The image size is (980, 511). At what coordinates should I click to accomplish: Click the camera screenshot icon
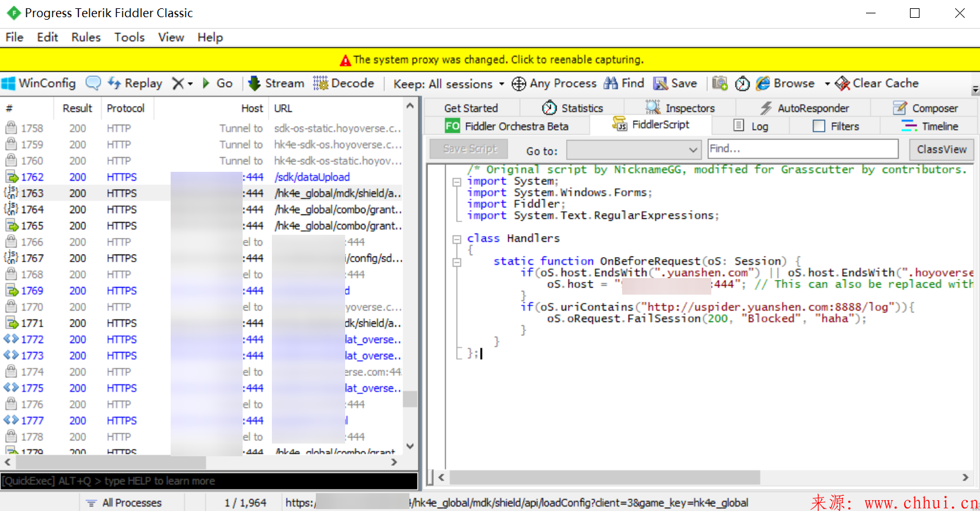click(x=720, y=83)
